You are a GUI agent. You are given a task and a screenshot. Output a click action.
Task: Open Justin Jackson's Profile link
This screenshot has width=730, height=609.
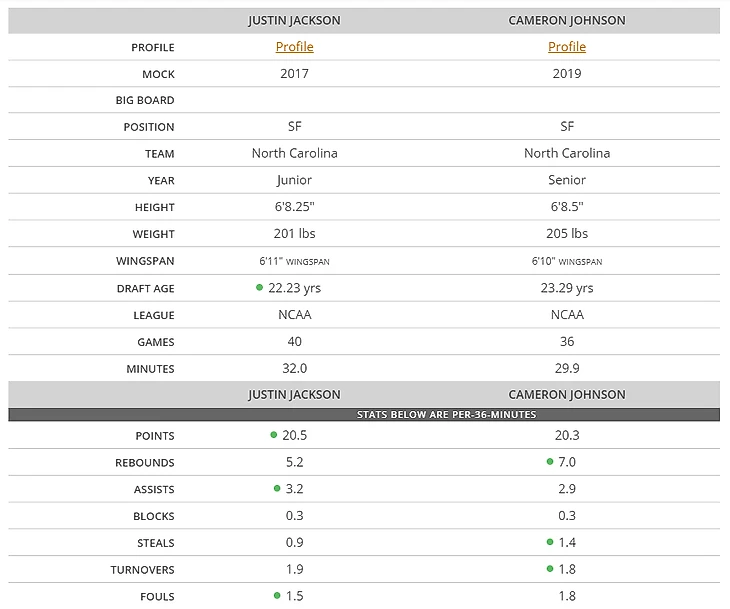(x=294, y=47)
